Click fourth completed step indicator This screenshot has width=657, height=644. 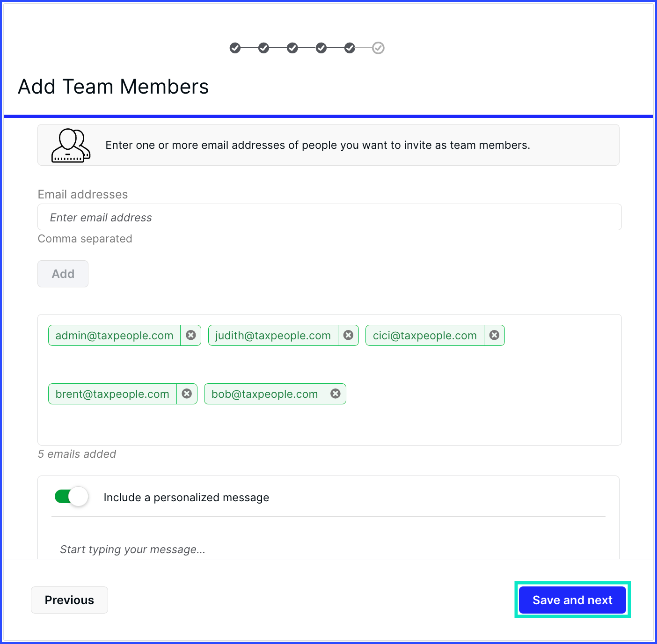click(x=321, y=48)
